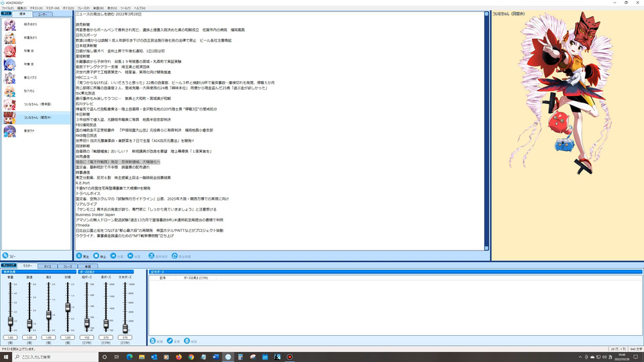Viewport: 644px width, 362px height.
Task: Click the text editor scrollbar down arrow
Action: click(x=487, y=248)
